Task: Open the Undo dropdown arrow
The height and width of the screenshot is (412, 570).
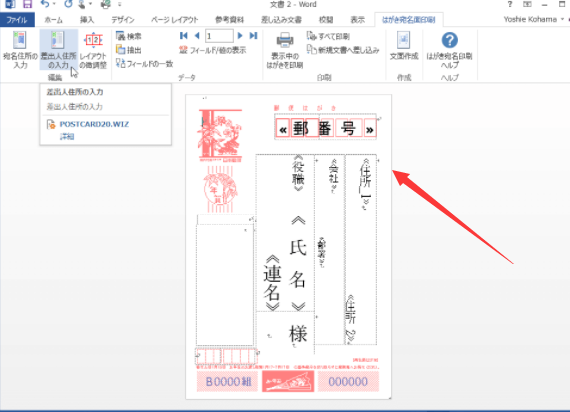Action: click(55, 4)
